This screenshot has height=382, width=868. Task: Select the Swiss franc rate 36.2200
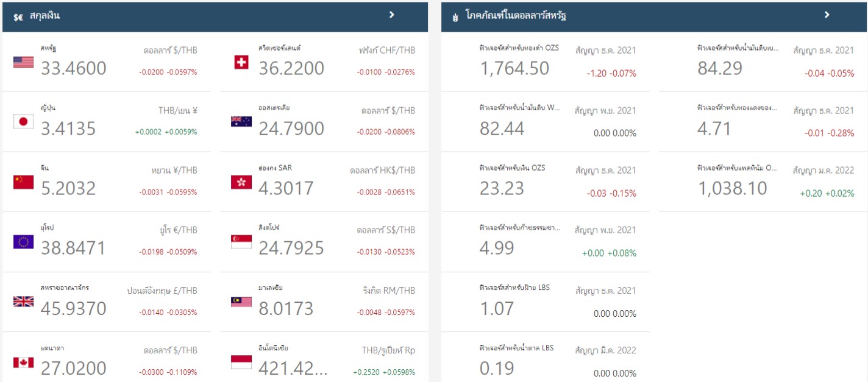[291, 68]
